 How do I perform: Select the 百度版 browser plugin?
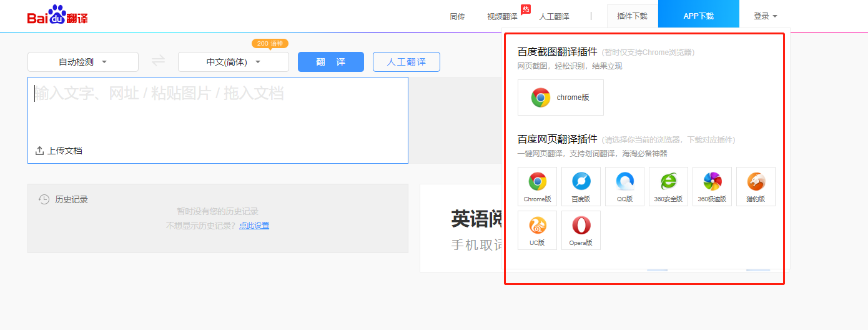pyautogui.click(x=581, y=186)
